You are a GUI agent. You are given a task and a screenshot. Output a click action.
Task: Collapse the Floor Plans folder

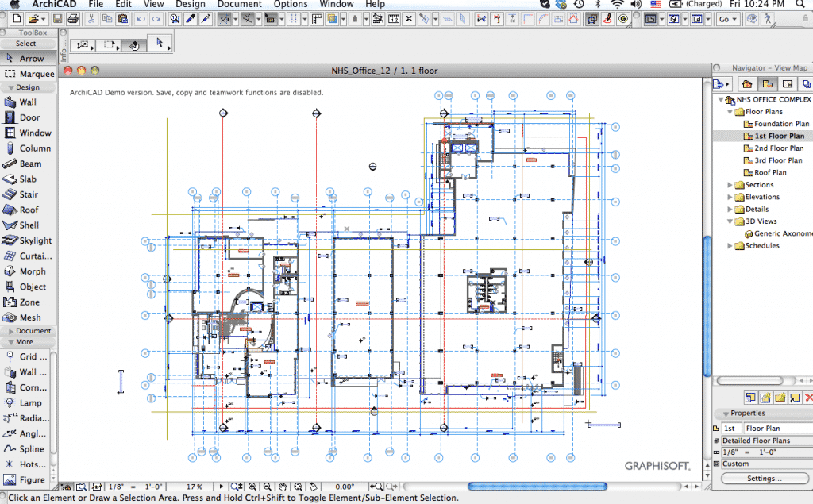pyautogui.click(x=730, y=111)
